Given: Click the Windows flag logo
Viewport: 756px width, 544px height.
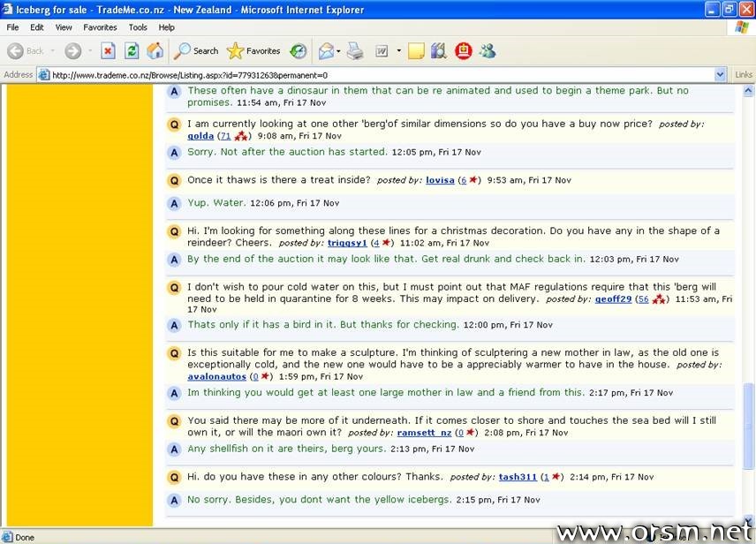Looking at the screenshot, I should pos(743,27).
